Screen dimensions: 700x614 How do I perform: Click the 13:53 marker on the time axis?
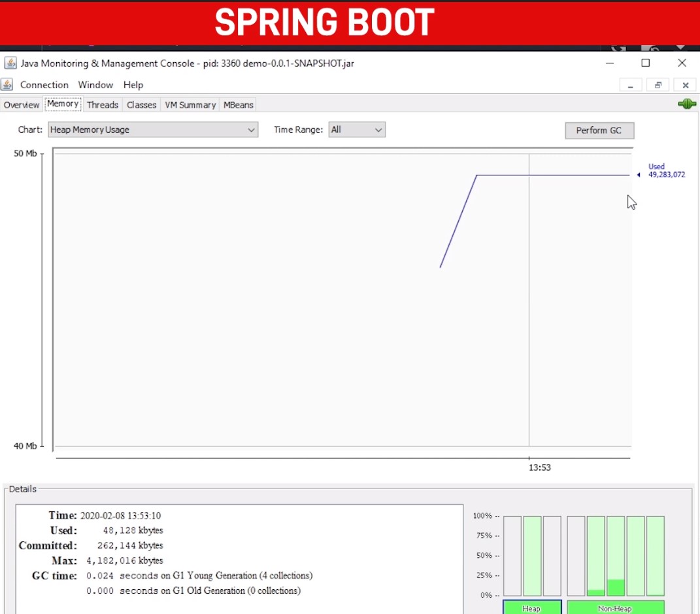[x=539, y=468]
